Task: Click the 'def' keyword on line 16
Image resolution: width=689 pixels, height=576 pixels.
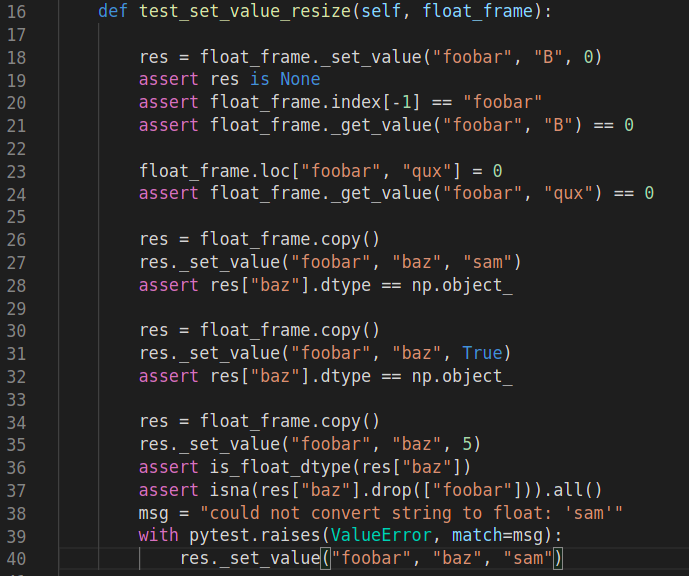Action: 113,11
